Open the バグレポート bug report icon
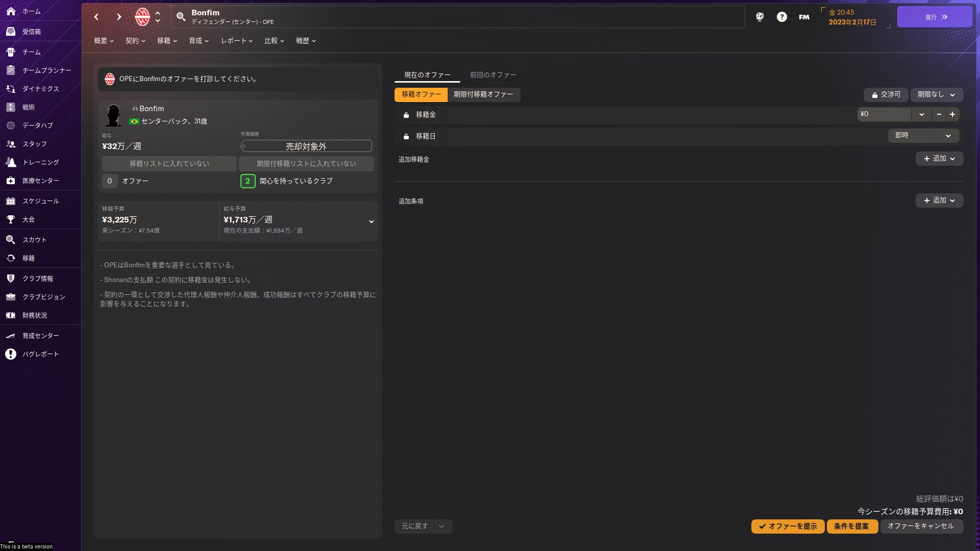The image size is (980, 551). coord(11,354)
